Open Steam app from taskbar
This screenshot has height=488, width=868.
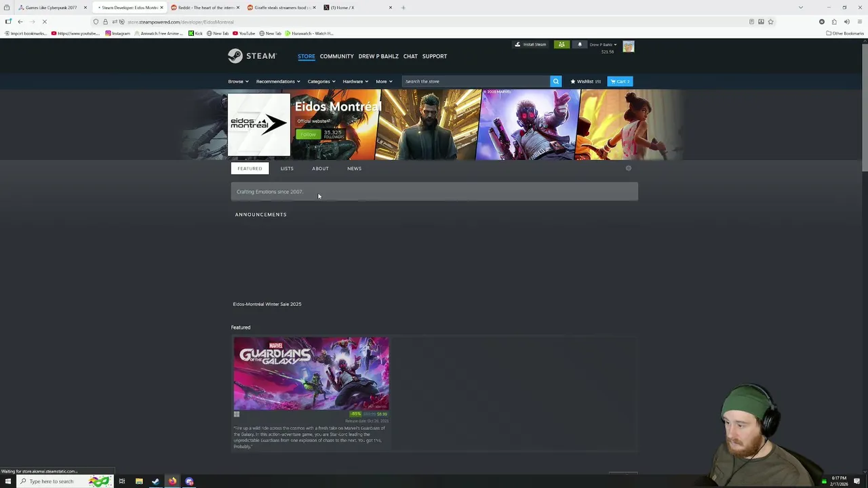(155, 481)
